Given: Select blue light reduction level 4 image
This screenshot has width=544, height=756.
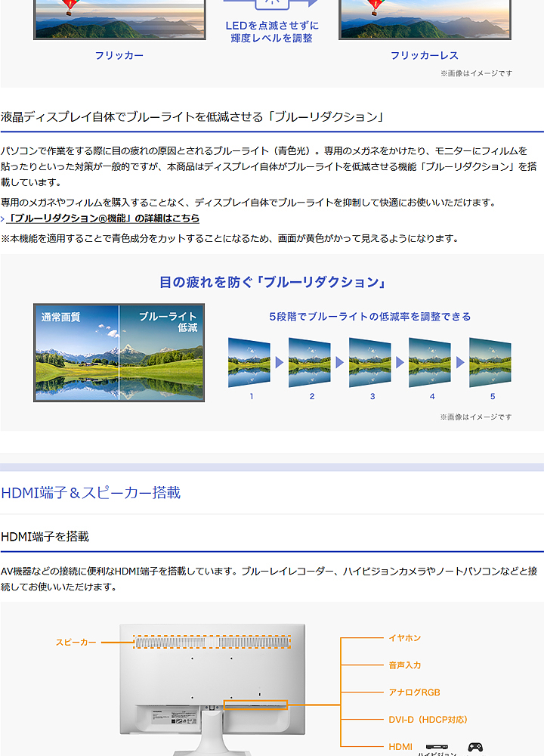Looking at the screenshot, I should pos(430,363).
